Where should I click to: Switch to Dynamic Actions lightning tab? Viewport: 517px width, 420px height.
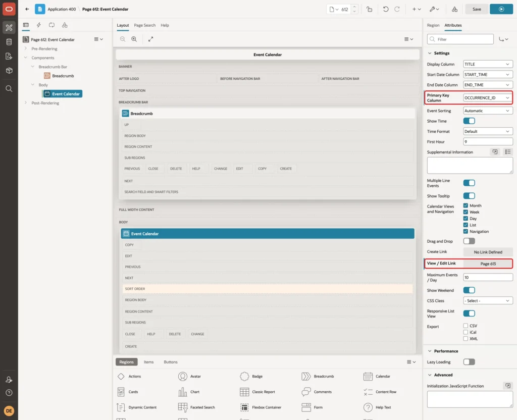tap(38, 25)
